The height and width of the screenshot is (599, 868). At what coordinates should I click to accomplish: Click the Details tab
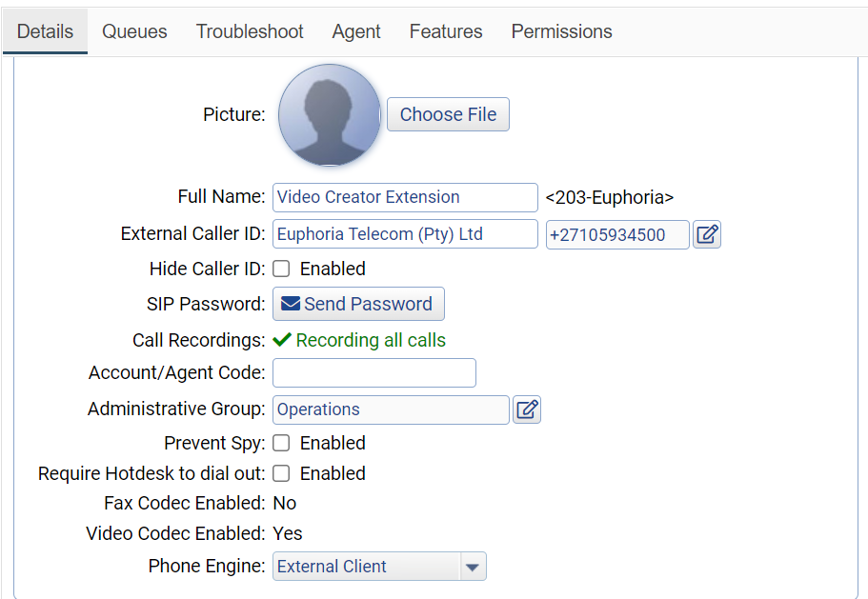45,31
